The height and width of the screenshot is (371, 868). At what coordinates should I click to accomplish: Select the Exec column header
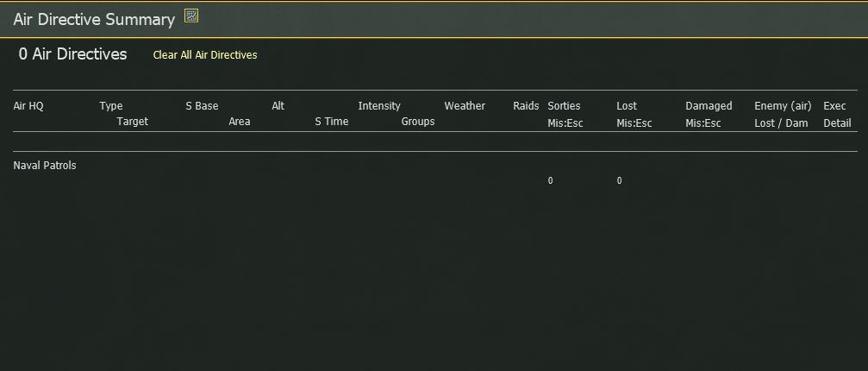pyautogui.click(x=834, y=106)
